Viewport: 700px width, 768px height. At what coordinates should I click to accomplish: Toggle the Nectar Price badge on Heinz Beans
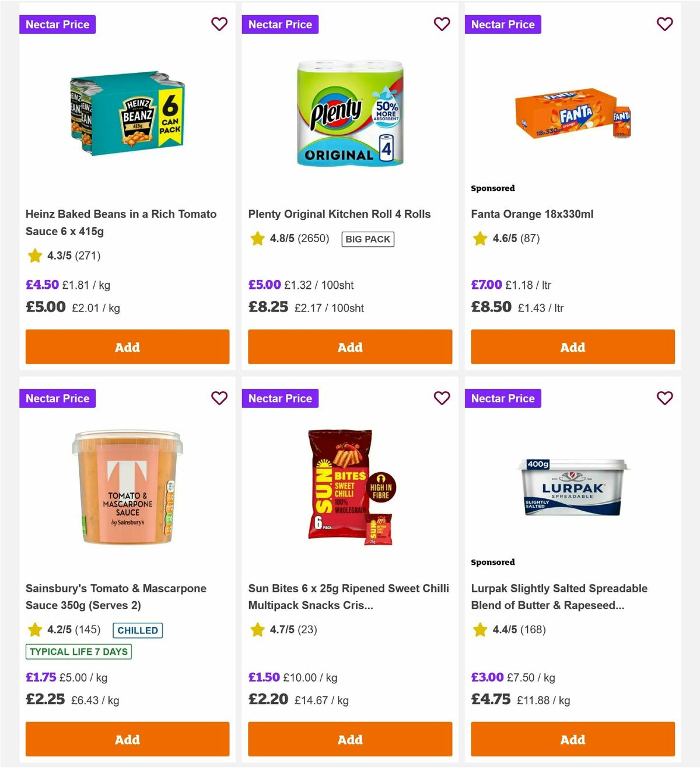(x=57, y=24)
